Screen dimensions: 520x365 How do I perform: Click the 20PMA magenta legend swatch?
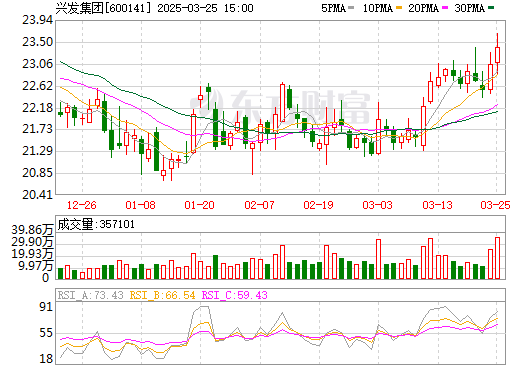pyautogui.click(x=445, y=8)
